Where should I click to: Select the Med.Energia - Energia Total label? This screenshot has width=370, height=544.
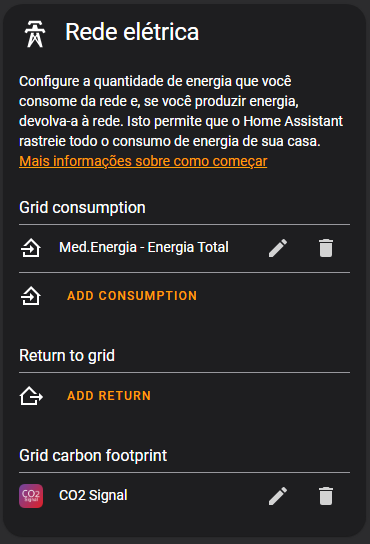pyautogui.click(x=144, y=247)
